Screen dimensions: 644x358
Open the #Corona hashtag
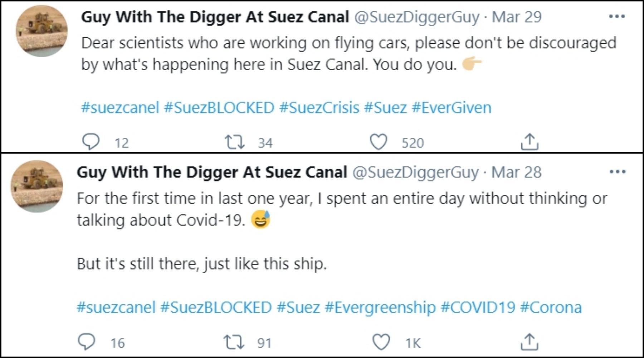[x=551, y=308]
